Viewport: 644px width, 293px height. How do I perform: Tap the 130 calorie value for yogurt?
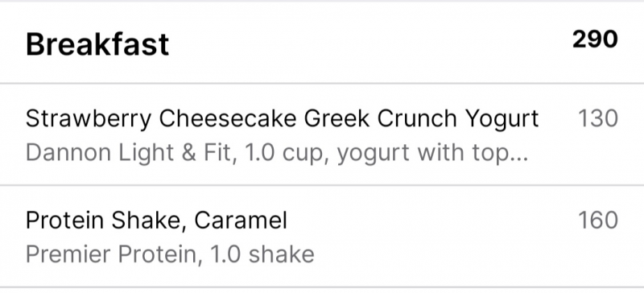pyautogui.click(x=598, y=118)
